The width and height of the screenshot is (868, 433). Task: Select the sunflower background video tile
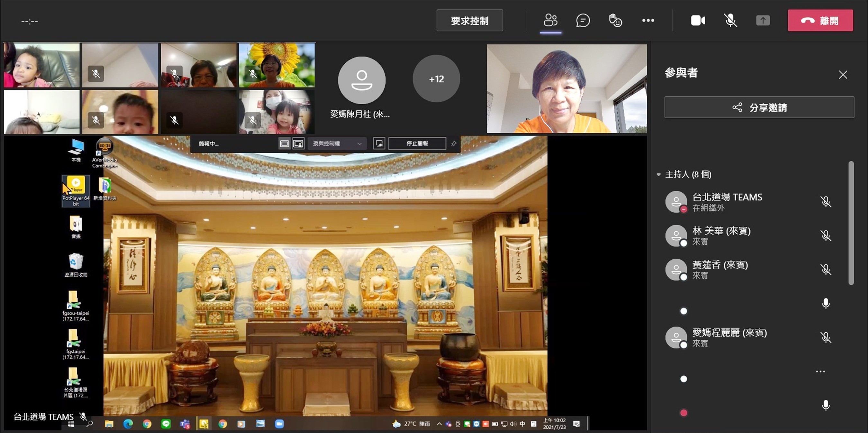point(277,65)
